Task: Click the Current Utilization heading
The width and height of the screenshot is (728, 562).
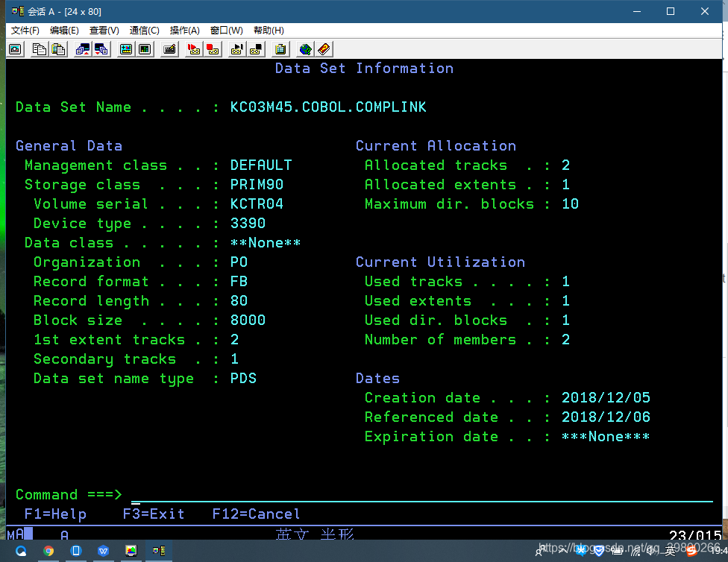Action: tap(441, 262)
